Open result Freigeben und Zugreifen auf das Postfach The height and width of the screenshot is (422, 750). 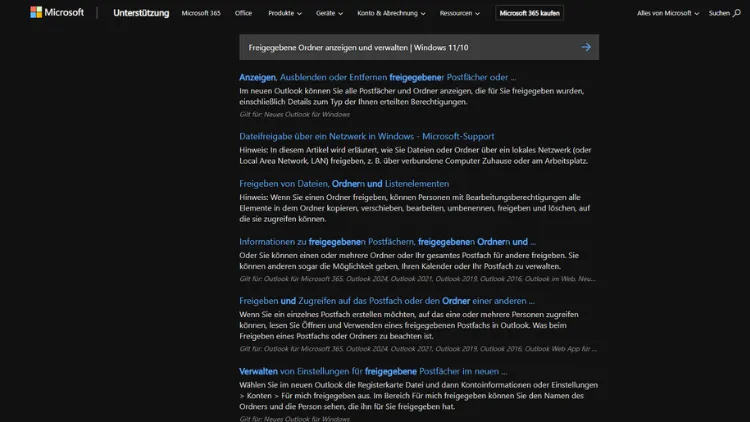click(x=387, y=300)
